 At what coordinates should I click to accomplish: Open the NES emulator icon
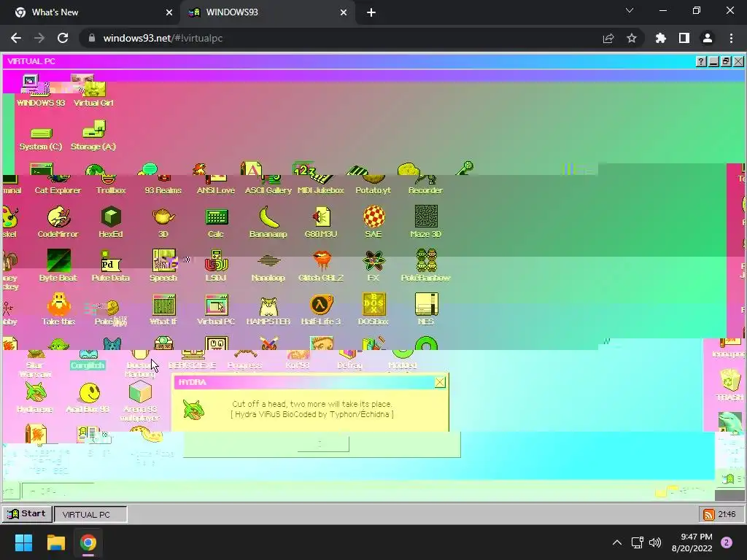point(425,309)
